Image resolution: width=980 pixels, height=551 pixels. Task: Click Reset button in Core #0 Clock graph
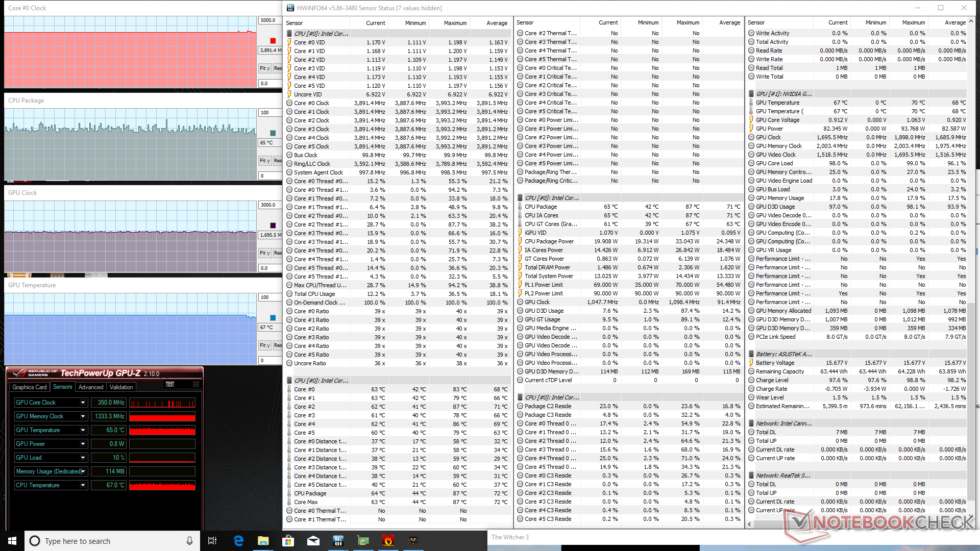pyautogui.click(x=278, y=68)
